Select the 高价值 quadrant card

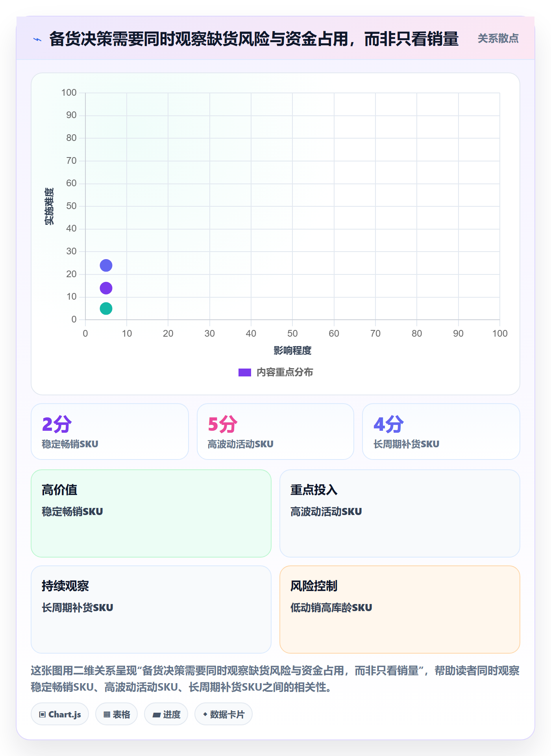pyautogui.click(x=151, y=513)
